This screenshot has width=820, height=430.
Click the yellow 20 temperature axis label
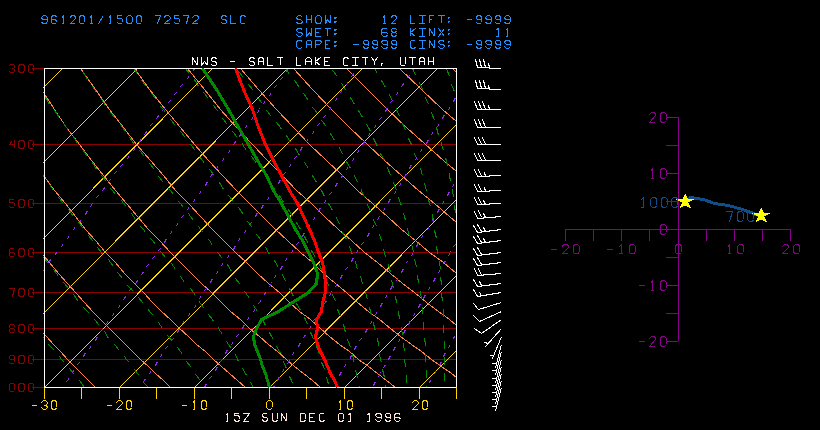[x=419, y=405]
